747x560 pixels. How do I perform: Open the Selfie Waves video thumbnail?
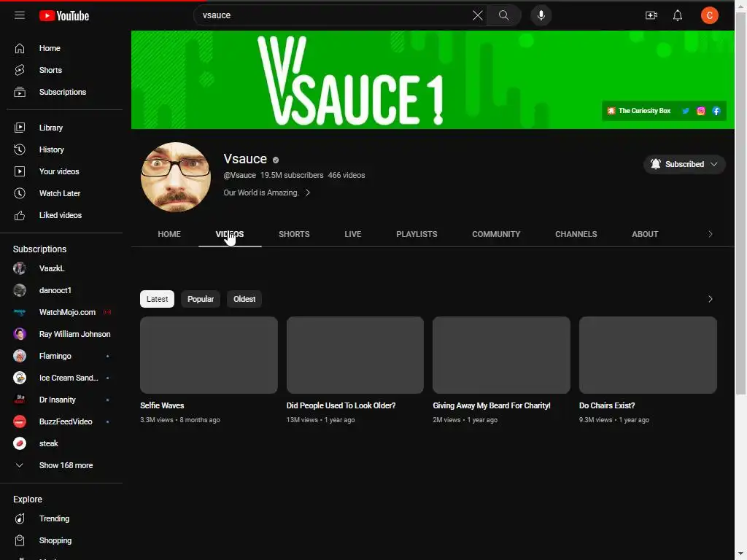209,355
